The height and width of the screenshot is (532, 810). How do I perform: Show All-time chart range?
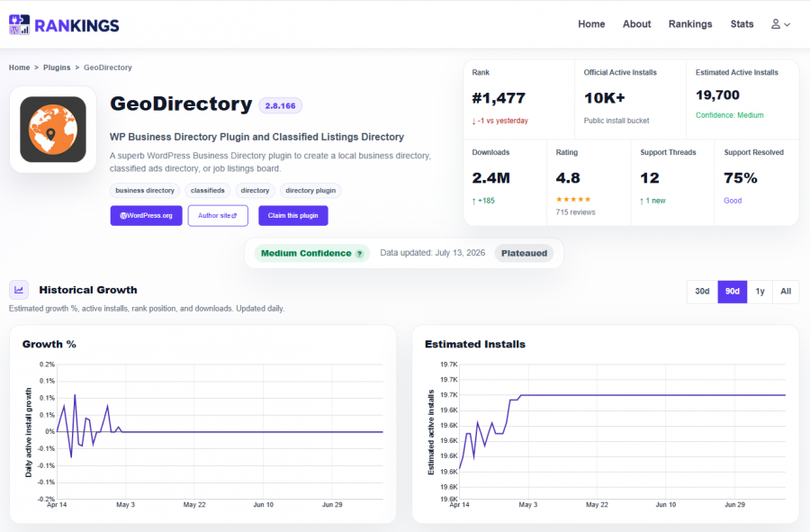coord(786,292)
